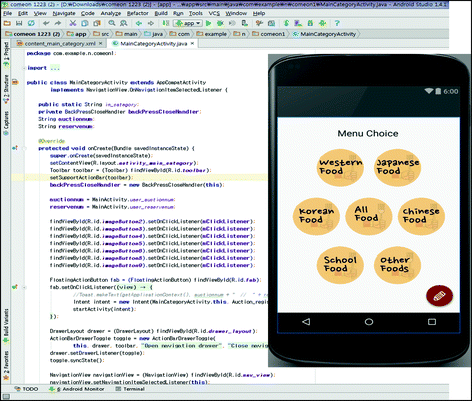
Task: Click the Forward navigation arrow
Action: tap(151, 23)
